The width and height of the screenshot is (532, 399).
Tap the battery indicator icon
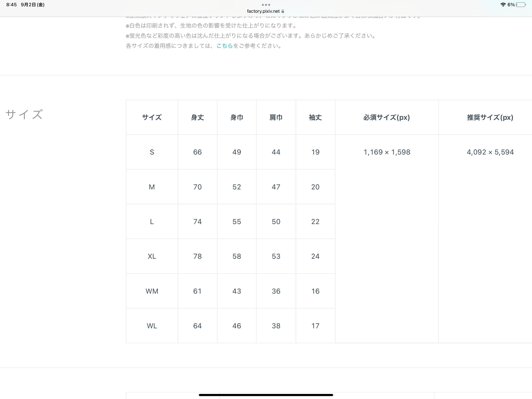[x=521, y=5]
